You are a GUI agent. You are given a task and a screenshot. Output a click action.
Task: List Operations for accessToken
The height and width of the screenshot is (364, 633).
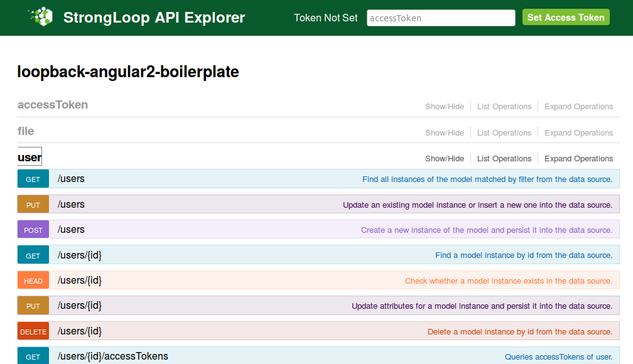coord(504,107)
